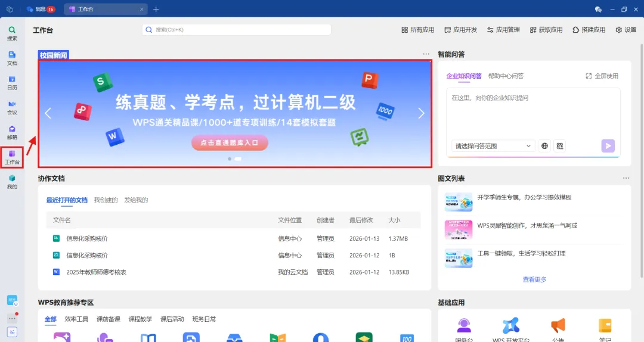
Task: Open 所有应用 in the top toolbar
Action: coord(417,30)
